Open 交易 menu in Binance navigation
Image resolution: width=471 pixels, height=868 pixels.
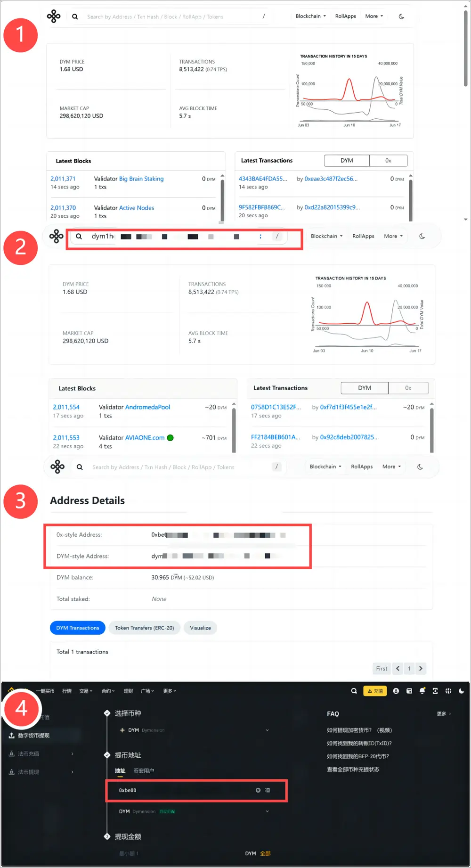[x=86, y=691]
